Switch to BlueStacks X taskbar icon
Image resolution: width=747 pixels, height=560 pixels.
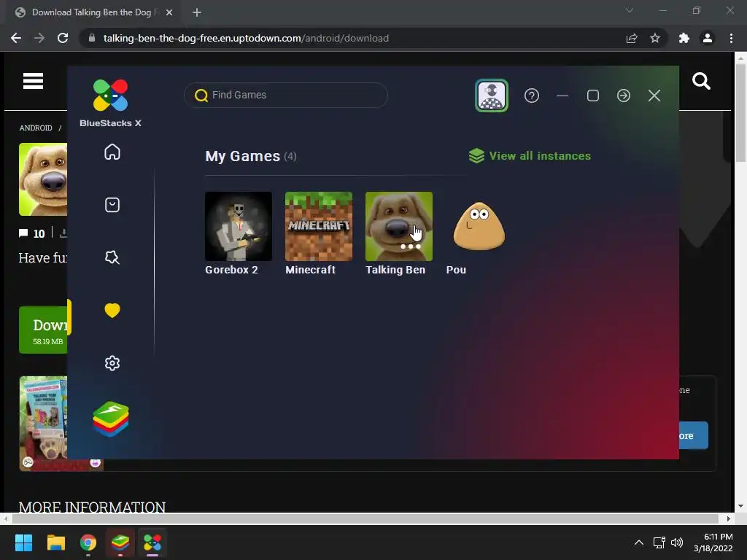[152, 542]
